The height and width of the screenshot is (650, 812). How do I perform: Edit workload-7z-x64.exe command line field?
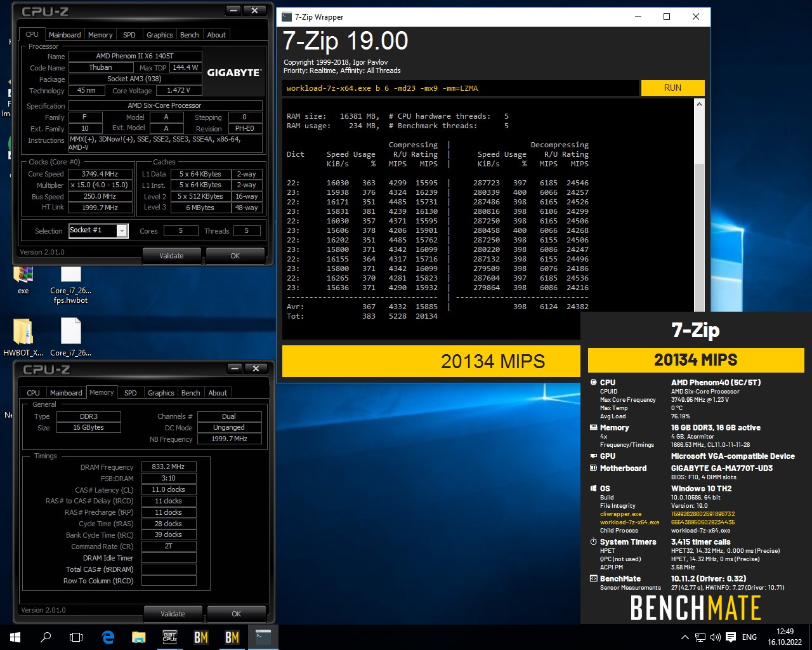point(461,88)
